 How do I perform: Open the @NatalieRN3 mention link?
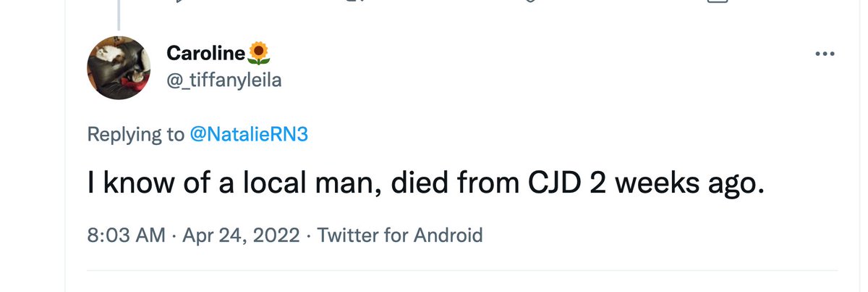coord(250,135)
